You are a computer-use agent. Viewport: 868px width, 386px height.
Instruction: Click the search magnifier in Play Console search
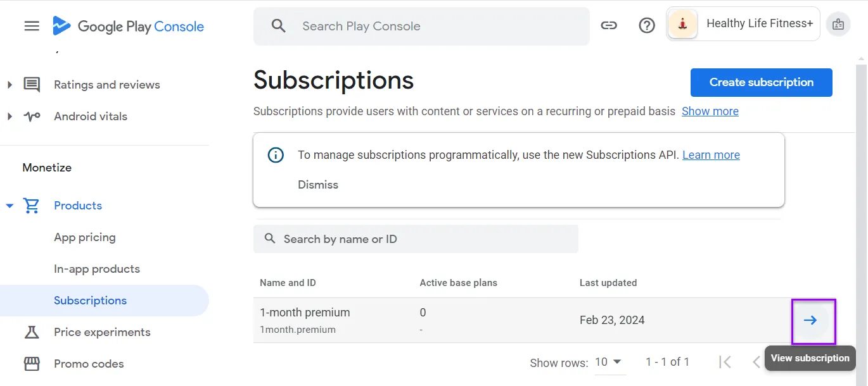coord(278,26)
